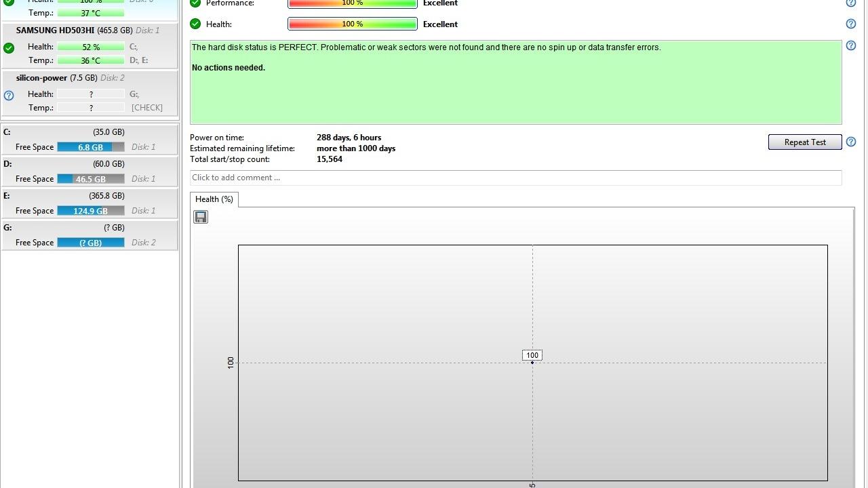Screen dimensions: 868x488
Task: Click the green check icon next to Health label
Action: pos(195,24)
